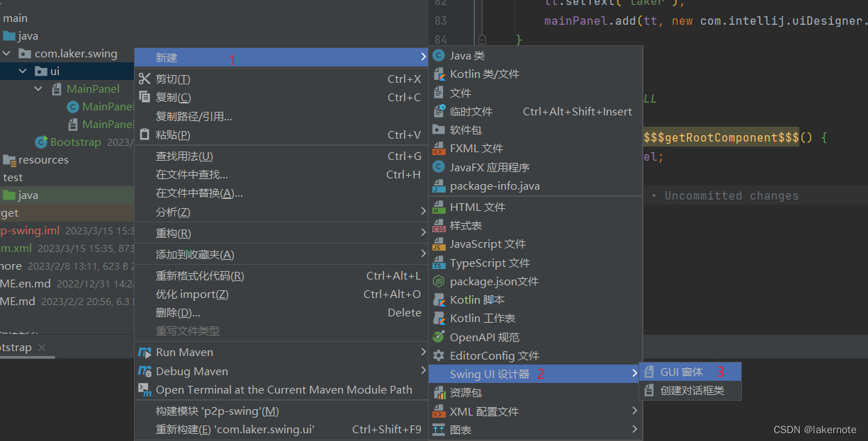868x441 pixels.
Task: Collapse the MainPanel form node
Action: click(x=38, y=89)
